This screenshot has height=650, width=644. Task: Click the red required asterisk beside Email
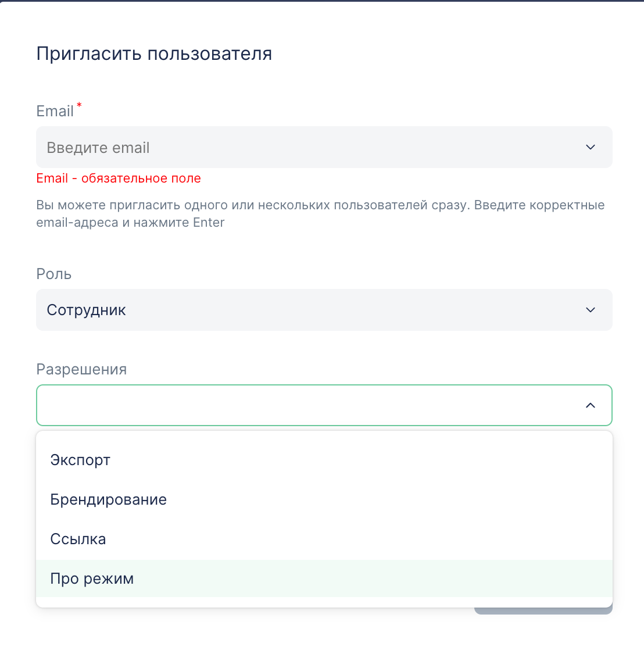[x=79, y=105]
